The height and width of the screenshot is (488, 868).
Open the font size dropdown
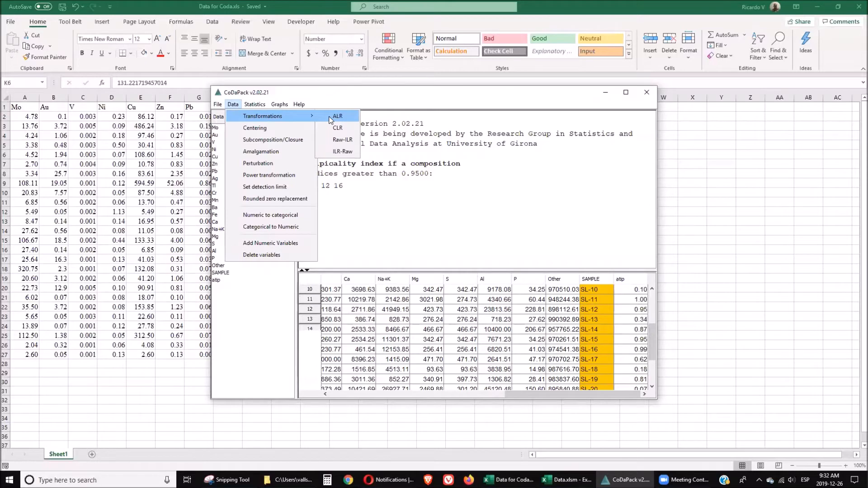pyautogui.click(x=149, y=39)
